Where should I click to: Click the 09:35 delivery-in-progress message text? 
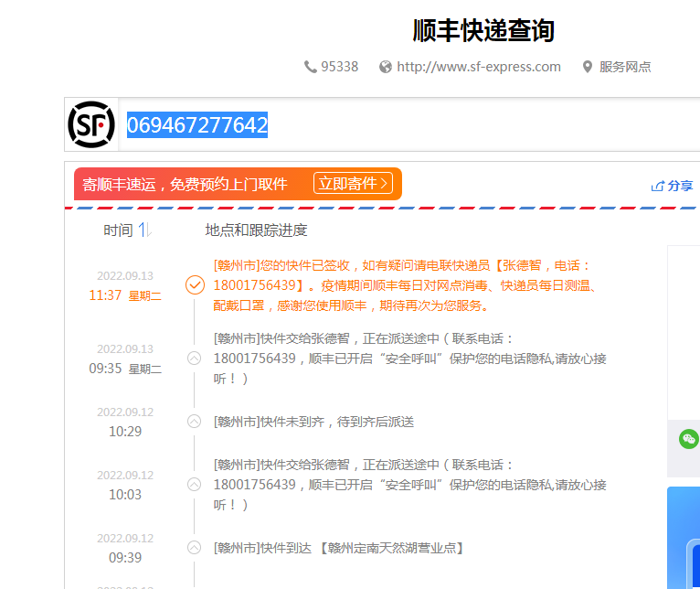coord(409,359)
